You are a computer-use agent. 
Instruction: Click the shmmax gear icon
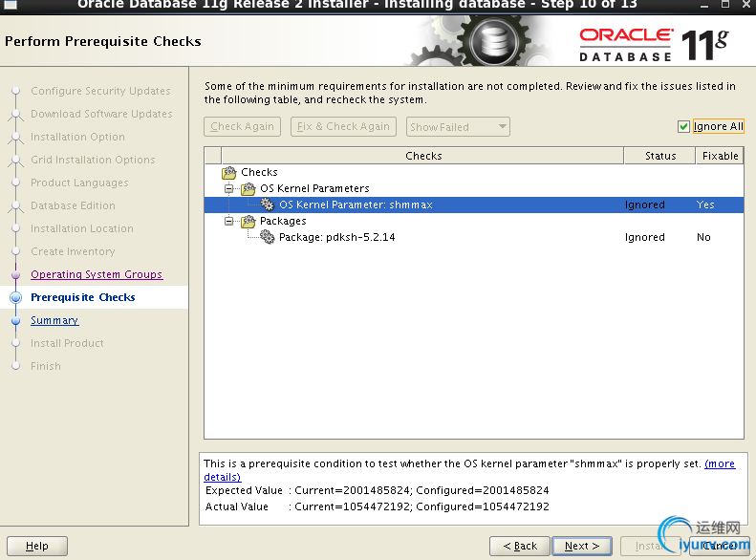pyautogui.click(x=267, y=205)
